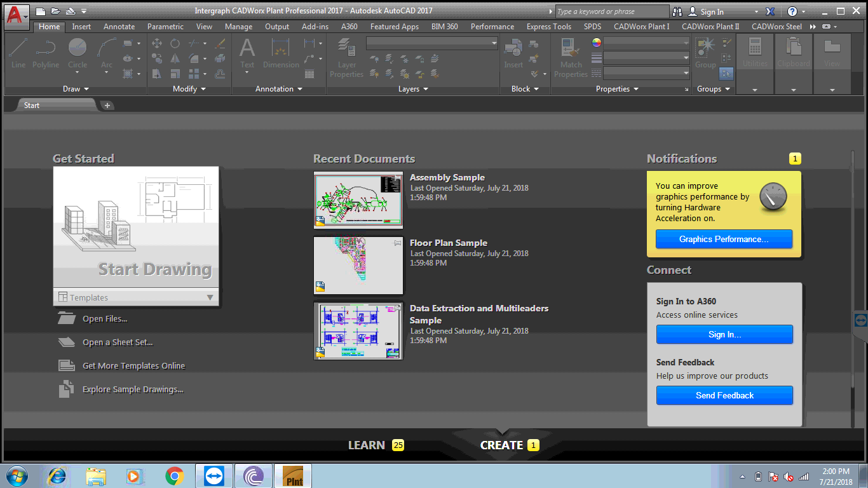
Task: Expand the Draw panel
Action: pos(76,89)
